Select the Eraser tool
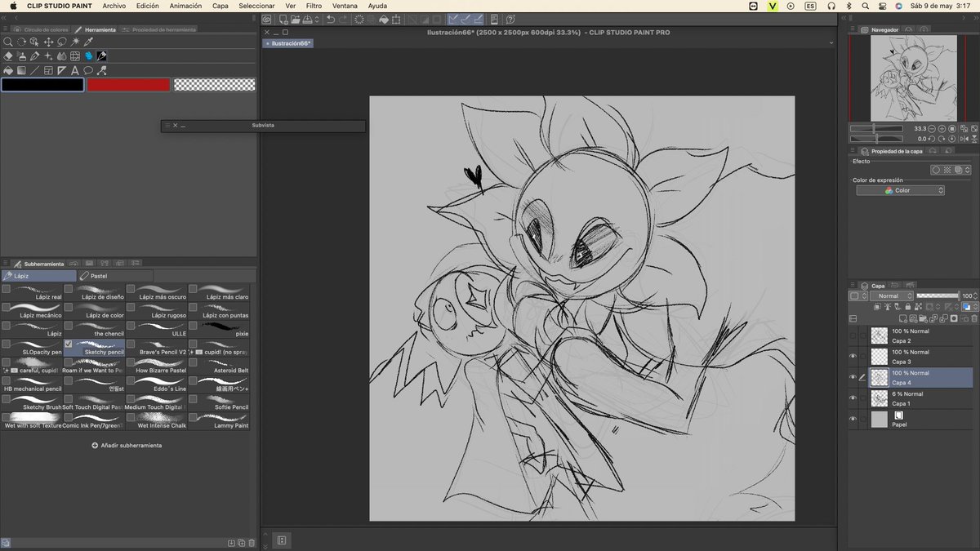This screenshot has width=980, height=551. pyautogui.click(x=7, y=56)
